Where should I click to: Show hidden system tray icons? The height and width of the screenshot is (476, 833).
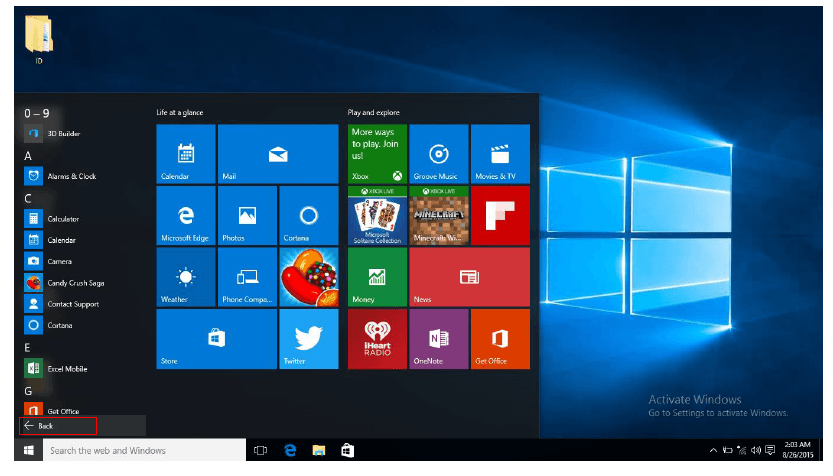point(713,450)
